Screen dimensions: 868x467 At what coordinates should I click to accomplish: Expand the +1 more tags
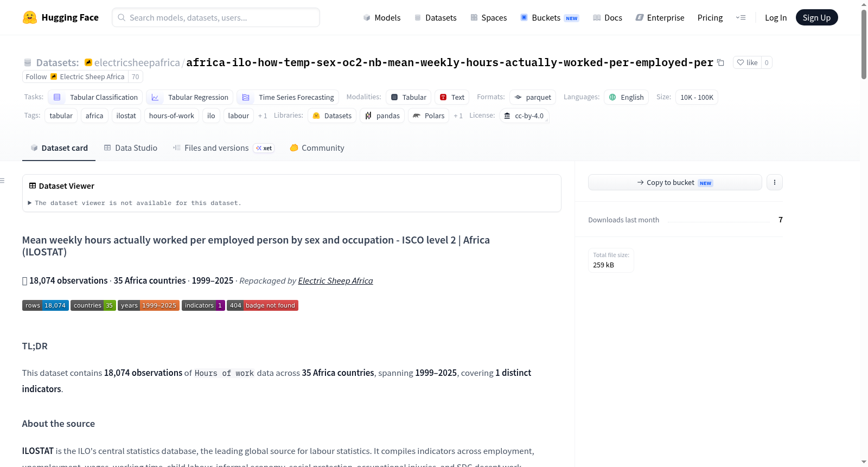click(x=263, y=116)
